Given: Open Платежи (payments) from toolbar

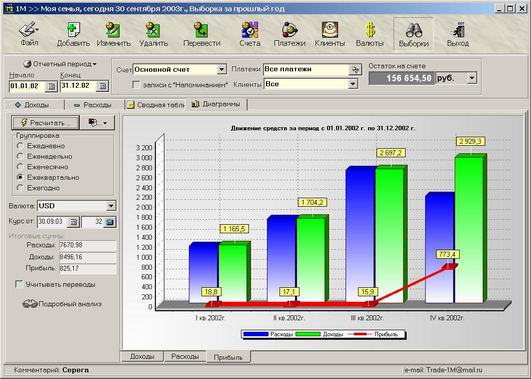Looking at the screenshot, I should [290, 34].
